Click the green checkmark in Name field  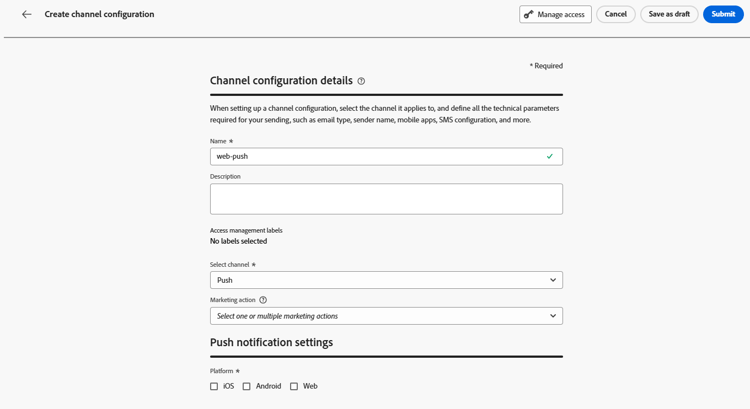(x=550, y=157)
